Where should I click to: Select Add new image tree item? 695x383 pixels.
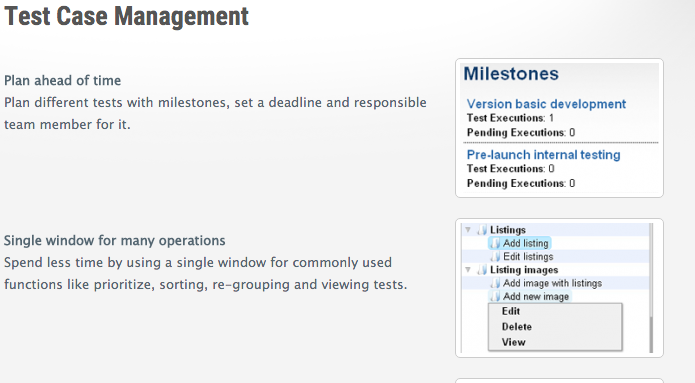[535, 296]
